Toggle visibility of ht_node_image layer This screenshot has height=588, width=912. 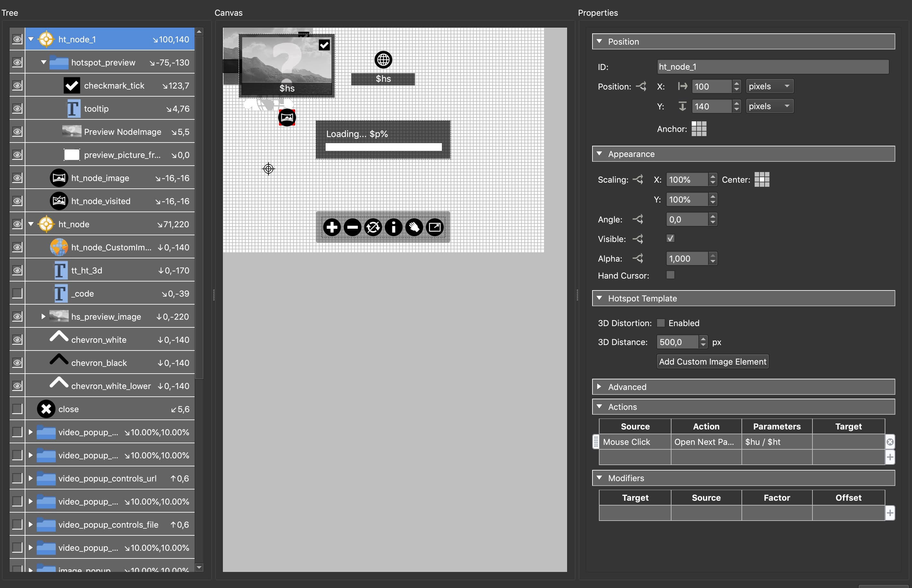pyautogui.click(x=16, y=177)
